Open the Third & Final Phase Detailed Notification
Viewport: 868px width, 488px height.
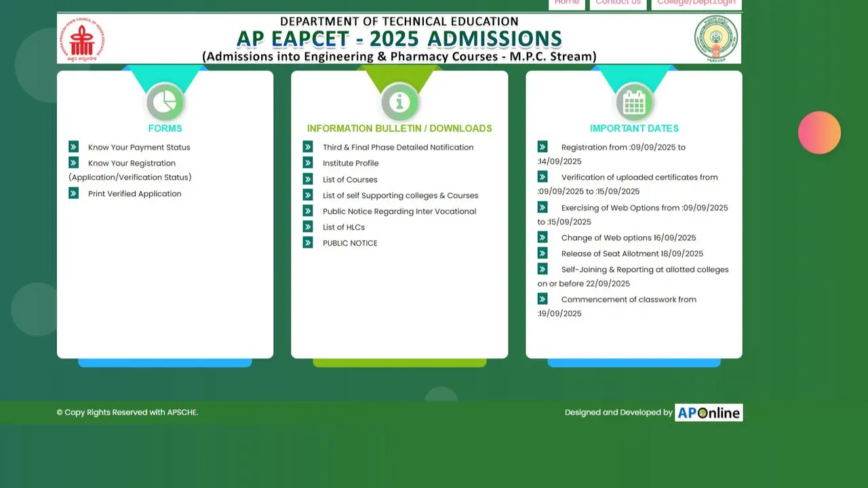(398, 147)
